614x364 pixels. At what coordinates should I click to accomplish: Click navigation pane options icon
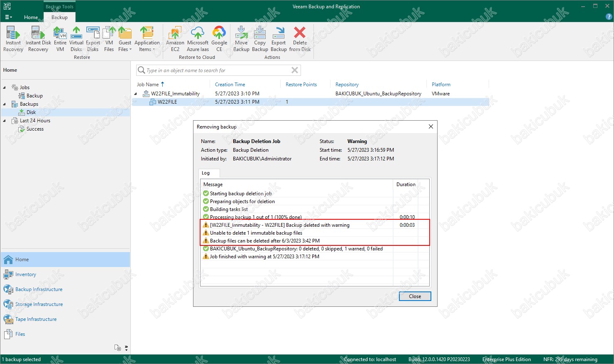point(118,348)
